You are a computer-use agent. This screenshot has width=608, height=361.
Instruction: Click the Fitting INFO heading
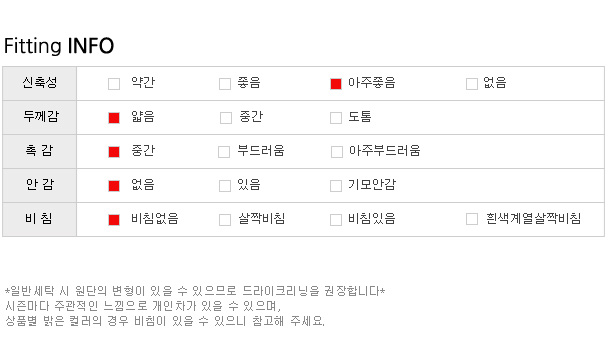point(59,46)
